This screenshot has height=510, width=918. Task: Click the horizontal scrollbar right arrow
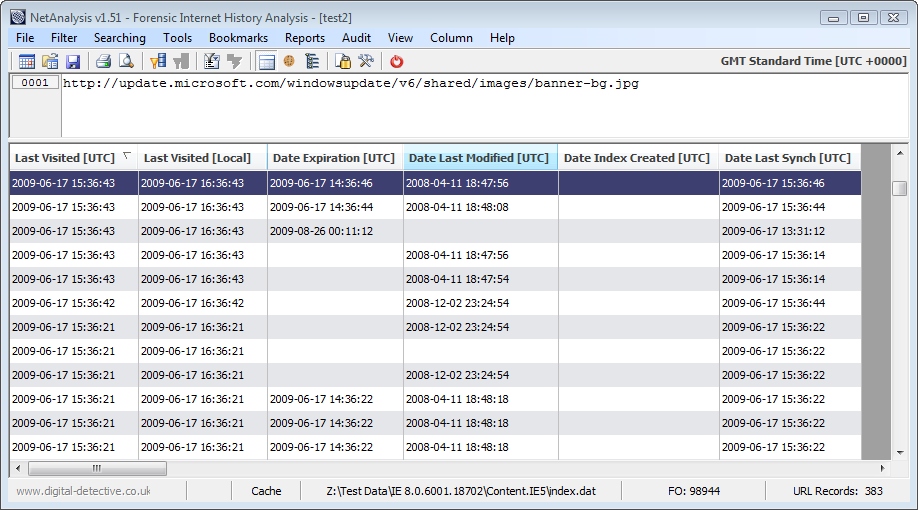pos(883,468)
